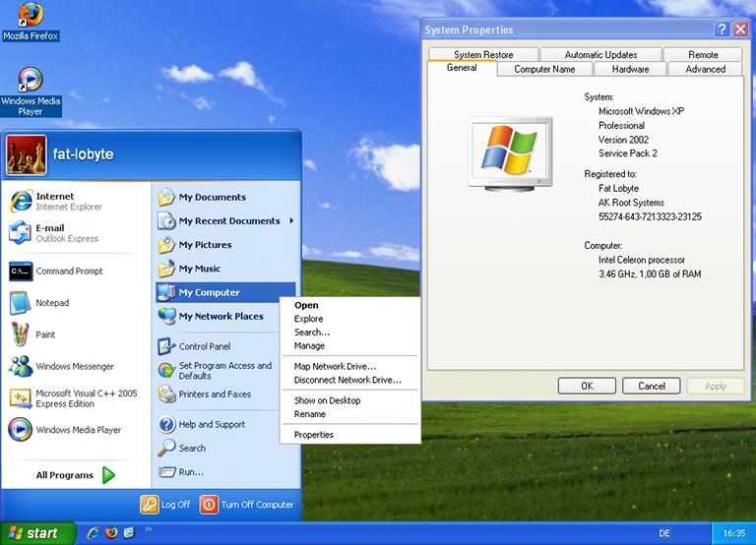Click the Start button on taskbar
This screenshot has height=545, width=756.
(x=35, y=533)
